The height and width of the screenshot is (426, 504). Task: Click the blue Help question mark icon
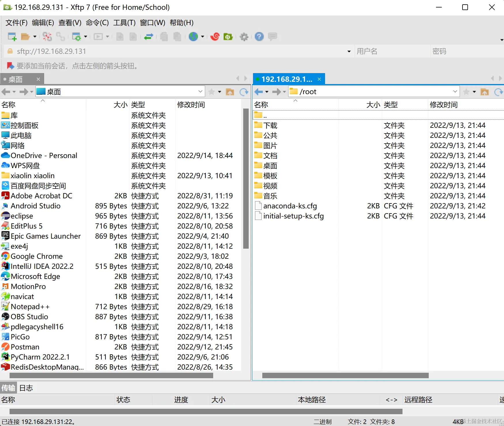pos(259,37)
